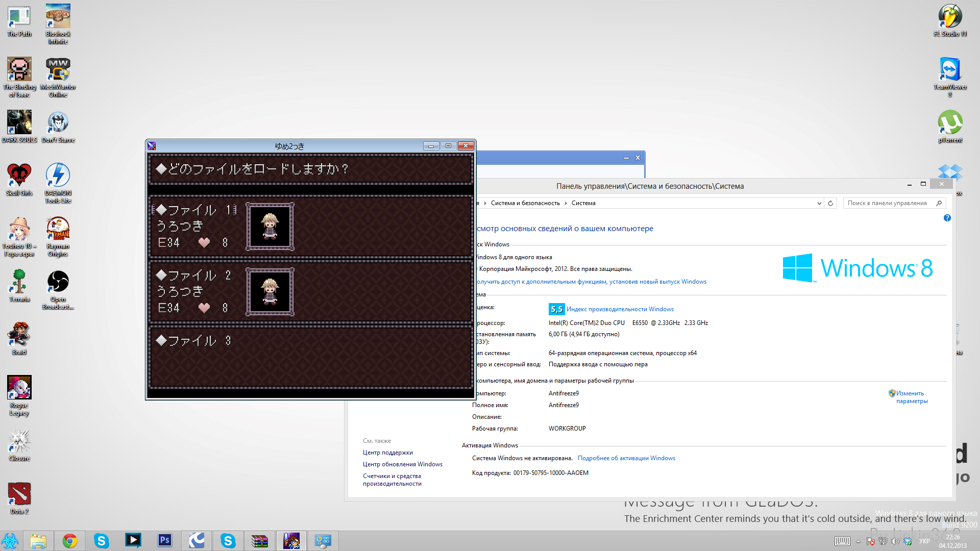980x551 pixels.
Task: Open the on-screen keyboard tray icon
Action: 842,541
